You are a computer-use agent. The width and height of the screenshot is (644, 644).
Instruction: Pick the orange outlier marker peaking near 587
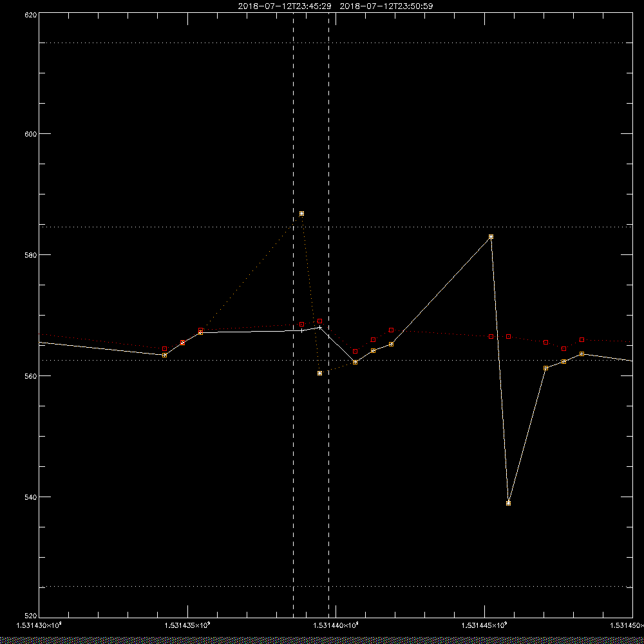302,214
